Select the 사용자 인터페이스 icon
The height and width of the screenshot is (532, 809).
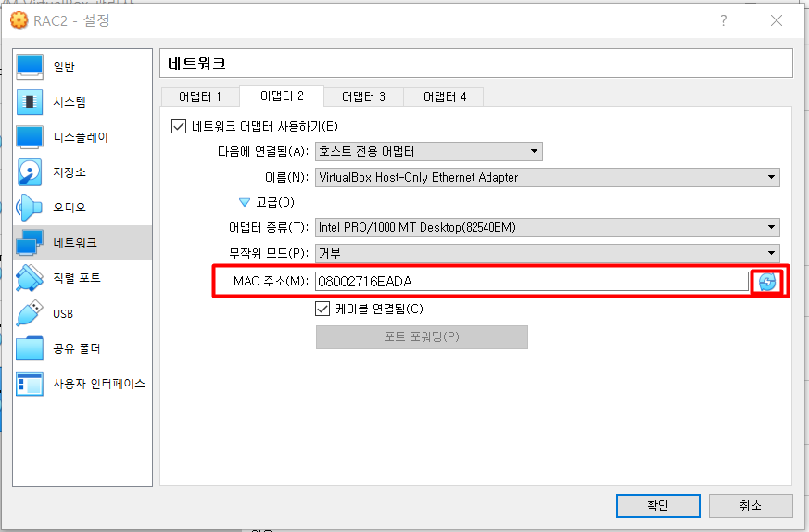30,384
